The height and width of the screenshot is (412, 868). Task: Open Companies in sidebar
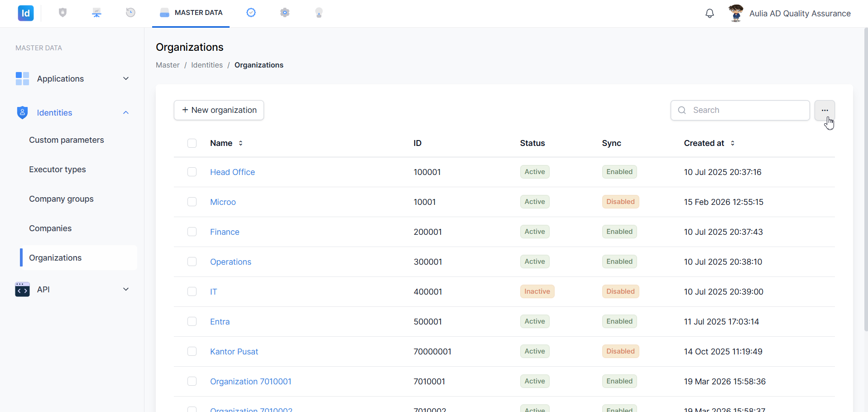(x=50, y=228)
